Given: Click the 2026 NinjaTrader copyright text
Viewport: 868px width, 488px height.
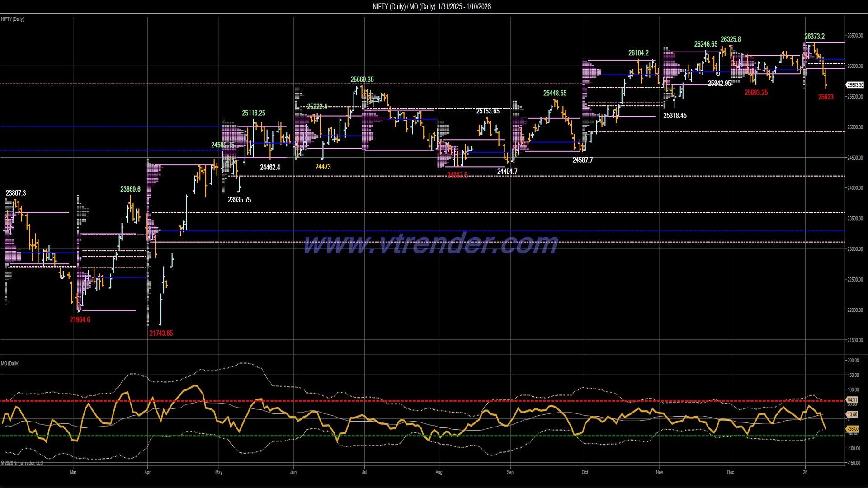Looking at the screenshot, I should pyautogui.click(x=21, y=463).
